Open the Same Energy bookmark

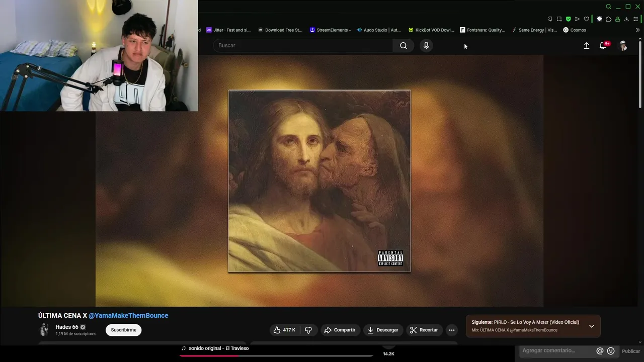pos(534,30)
